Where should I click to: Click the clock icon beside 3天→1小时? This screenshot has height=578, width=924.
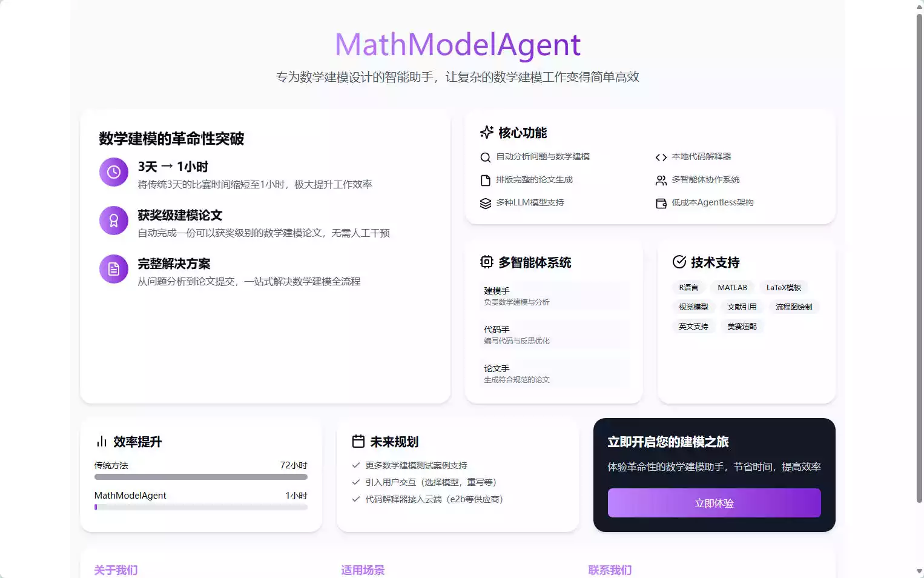[x=114, y=172]
